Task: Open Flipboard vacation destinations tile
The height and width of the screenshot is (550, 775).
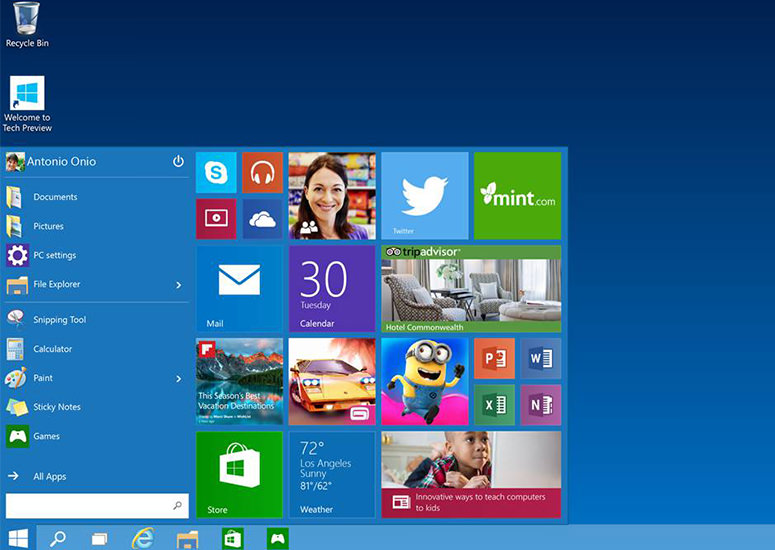Action: tap(239, 381)
